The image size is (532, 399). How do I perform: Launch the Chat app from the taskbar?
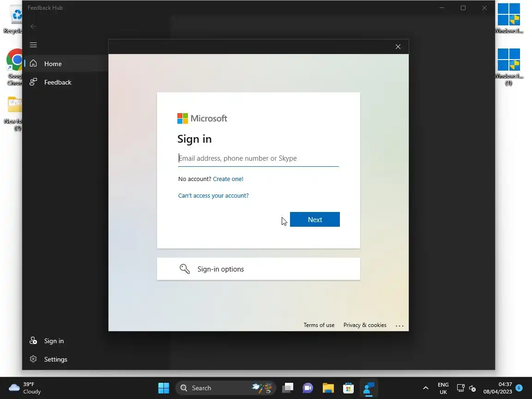(308, 388)
